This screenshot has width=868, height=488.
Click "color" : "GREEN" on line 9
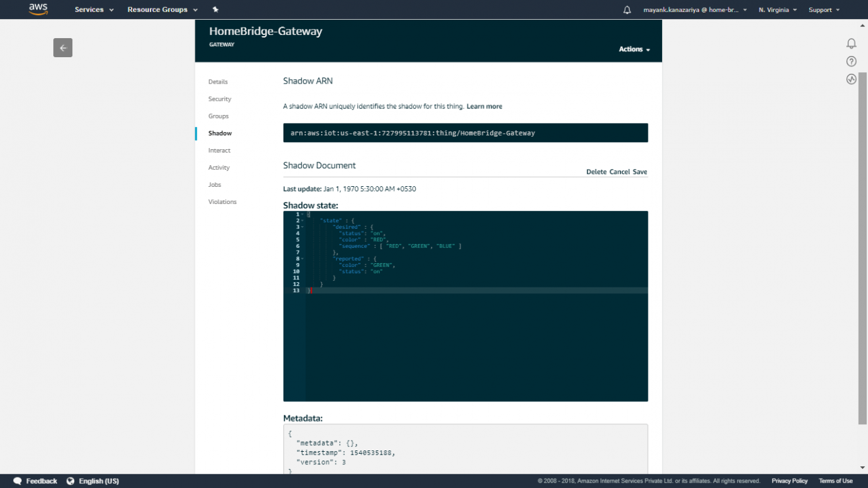click(x=367, y=265)
